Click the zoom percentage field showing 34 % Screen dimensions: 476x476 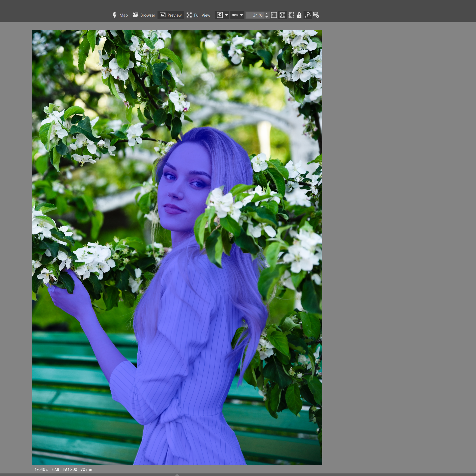point(255,15)
